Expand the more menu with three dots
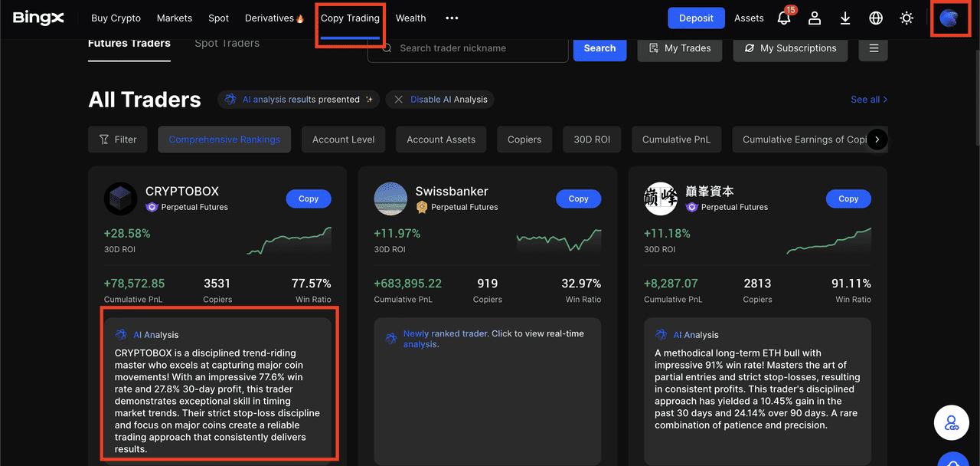Viewport: 980px width, 466px height. tap(452, 18)
